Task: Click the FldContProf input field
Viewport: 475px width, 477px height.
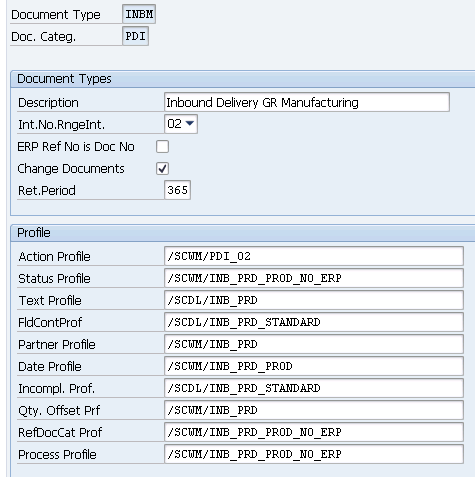Action: [314, 322]
